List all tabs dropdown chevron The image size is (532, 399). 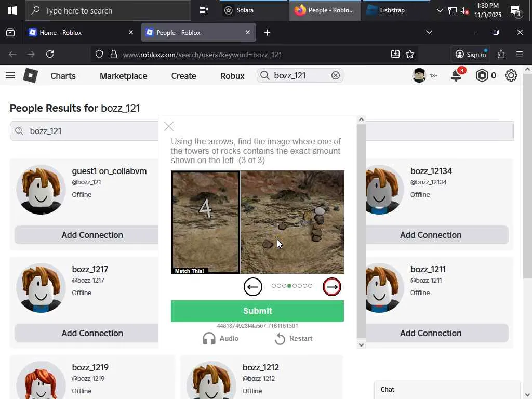429,32
